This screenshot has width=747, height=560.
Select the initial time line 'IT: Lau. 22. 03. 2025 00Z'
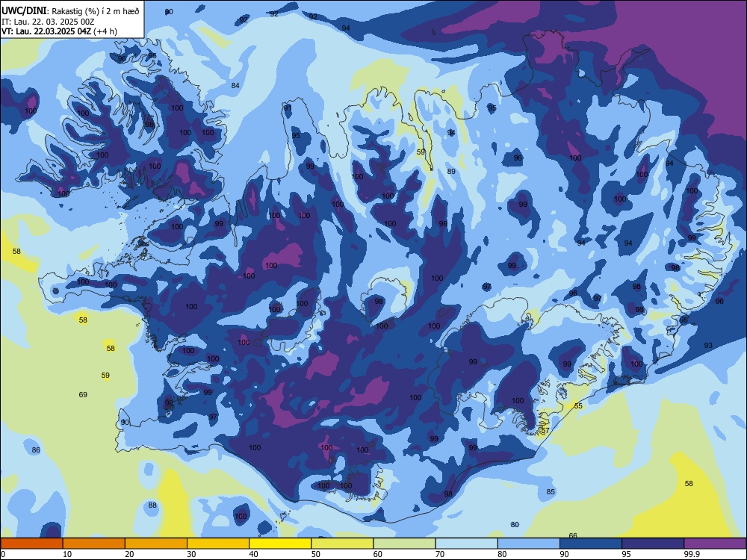[x=48, y=22]
